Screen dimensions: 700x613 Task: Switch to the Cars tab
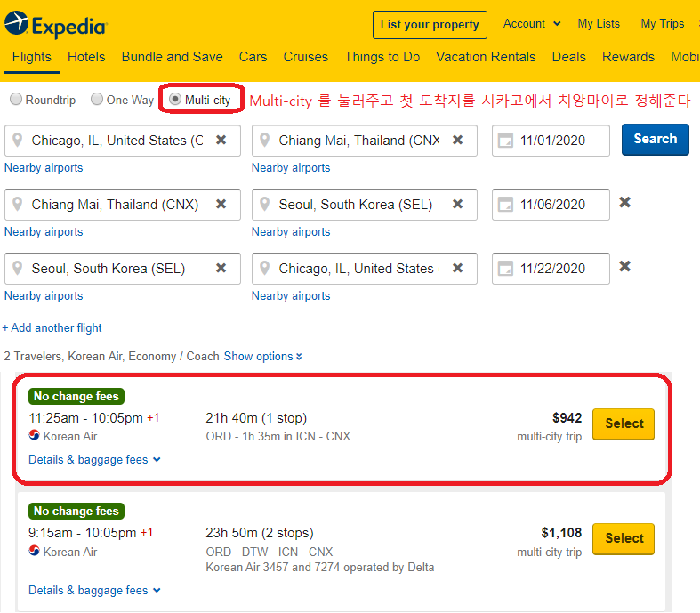(253, 57)
